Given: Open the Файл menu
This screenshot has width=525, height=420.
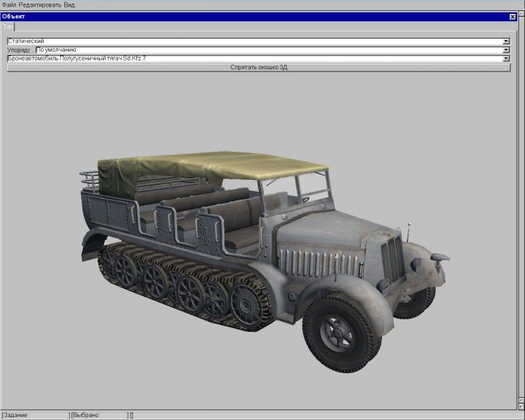Looking at the screenshot, I should click(9, 4).
